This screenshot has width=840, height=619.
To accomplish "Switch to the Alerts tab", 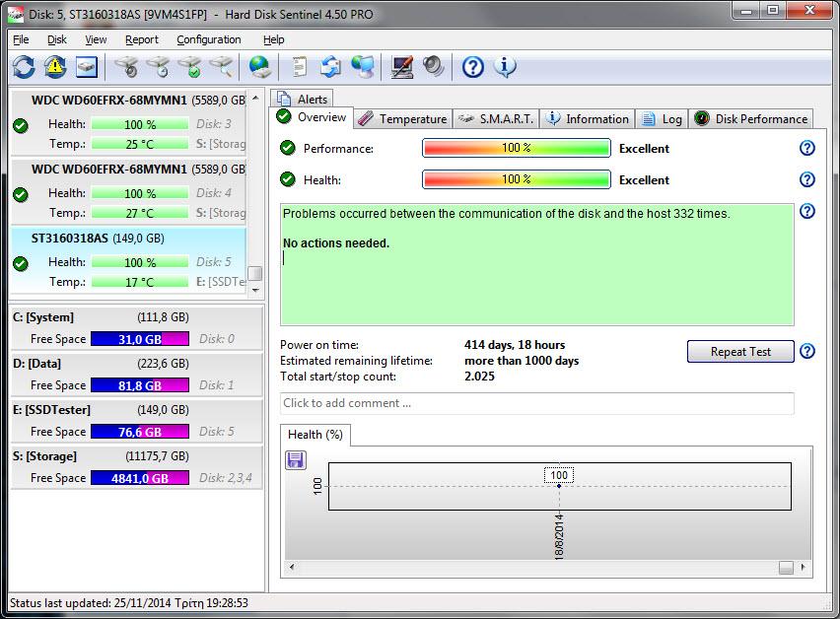I will pos(303,100).
